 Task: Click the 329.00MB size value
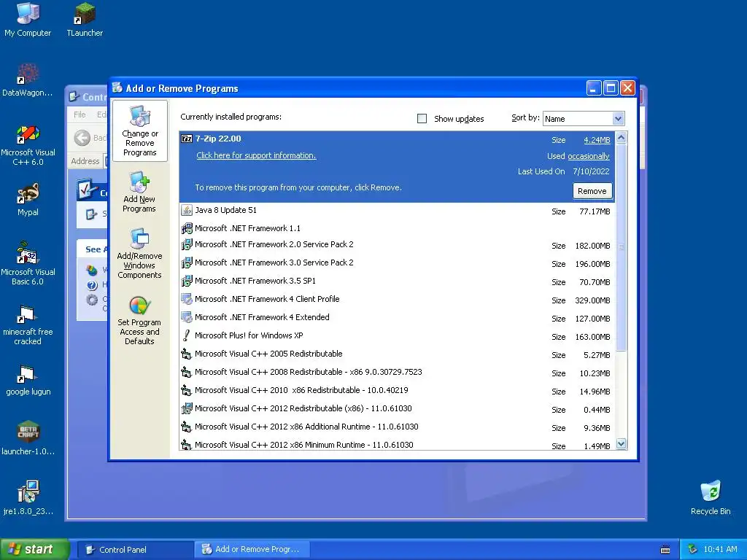pyautogui.click(x=592, y=300)
